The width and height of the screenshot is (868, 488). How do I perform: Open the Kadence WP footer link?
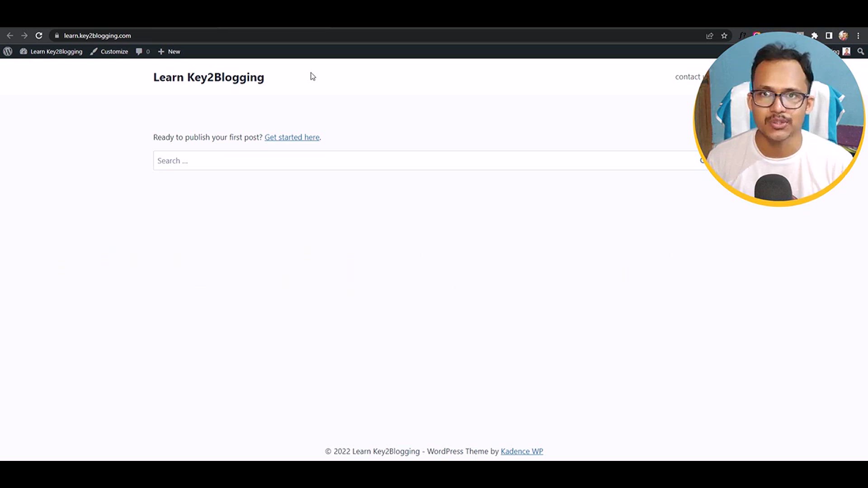click(522, 451)
